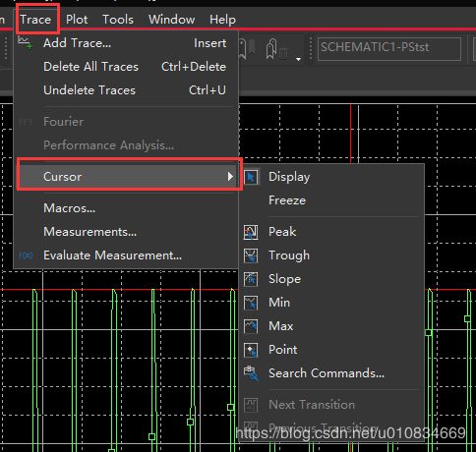Click the Add Trace icon

pos(25,43)
